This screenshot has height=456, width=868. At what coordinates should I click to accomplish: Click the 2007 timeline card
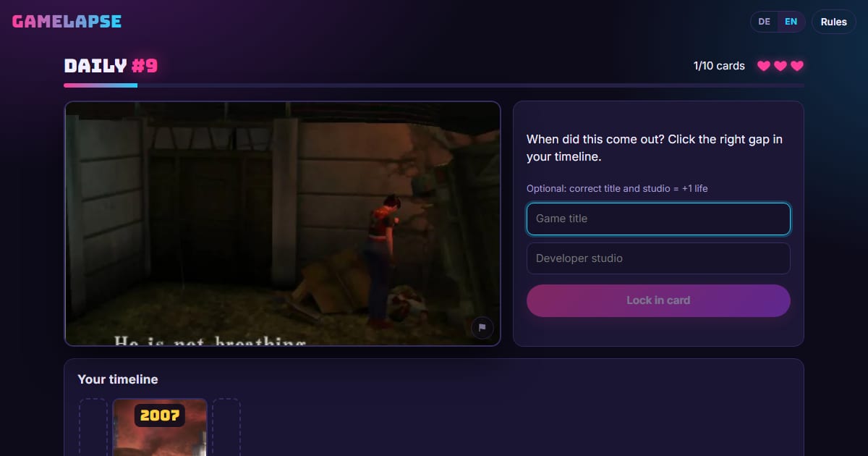tap(160, 427)
